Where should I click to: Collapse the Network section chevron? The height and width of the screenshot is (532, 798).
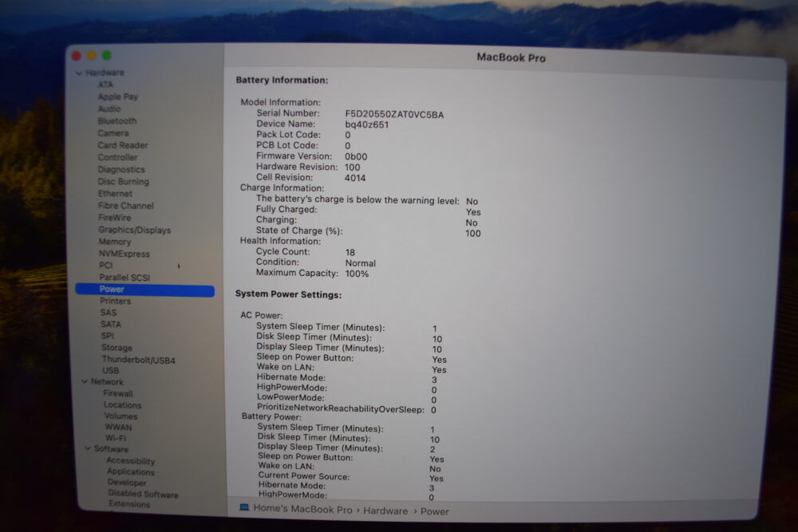pyautogui.click(x=85, y=381)
